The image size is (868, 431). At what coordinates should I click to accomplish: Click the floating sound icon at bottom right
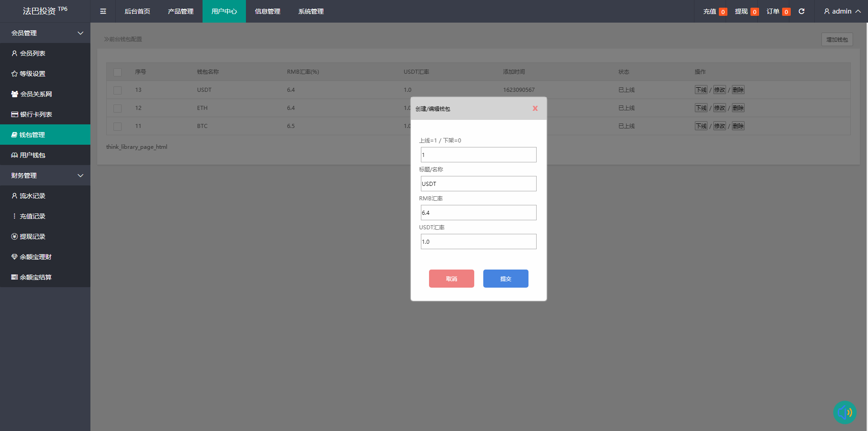(x=844, y=412)
